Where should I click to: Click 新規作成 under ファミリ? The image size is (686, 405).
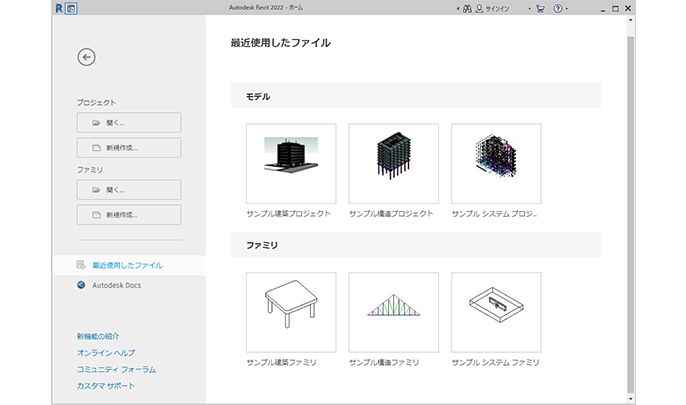tap(129, 215)
